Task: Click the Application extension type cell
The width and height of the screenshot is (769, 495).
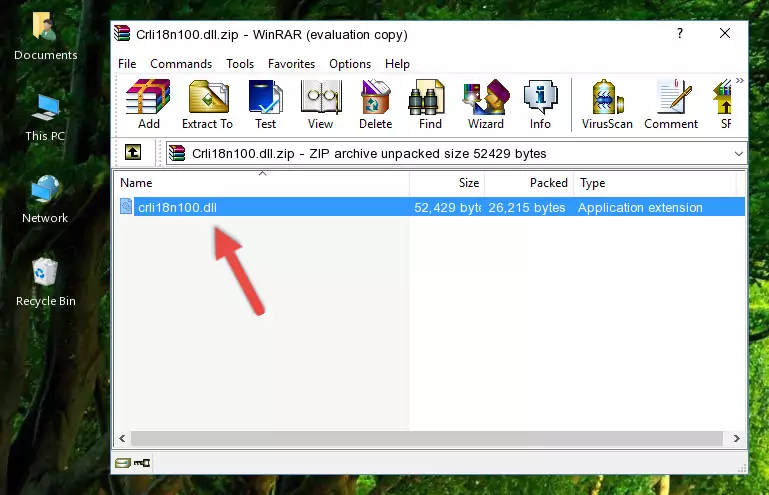Action: [x=640, y=208]
